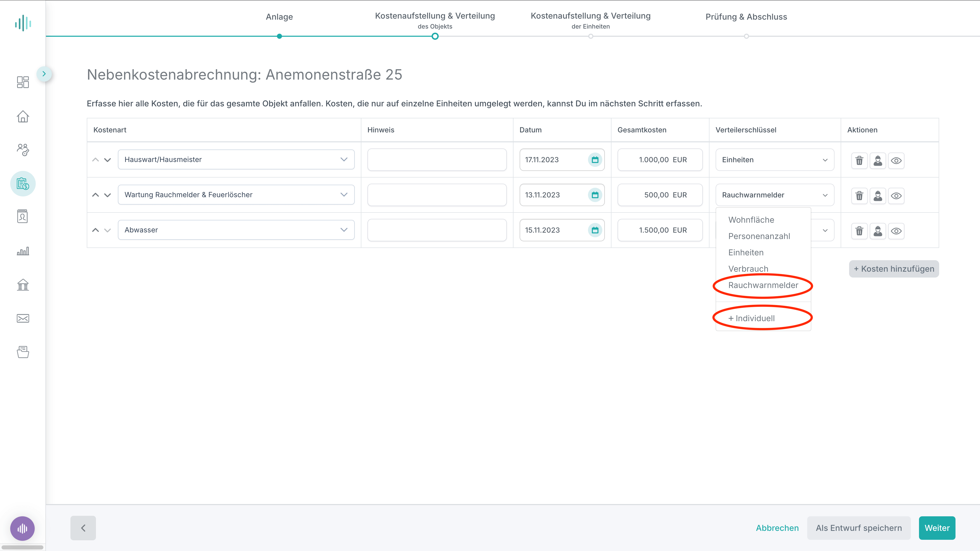This screenshot has height=551, width=980.
Task: Click the Hinweis field for Hauswart/Hausmeister
Action: (437, 160)
